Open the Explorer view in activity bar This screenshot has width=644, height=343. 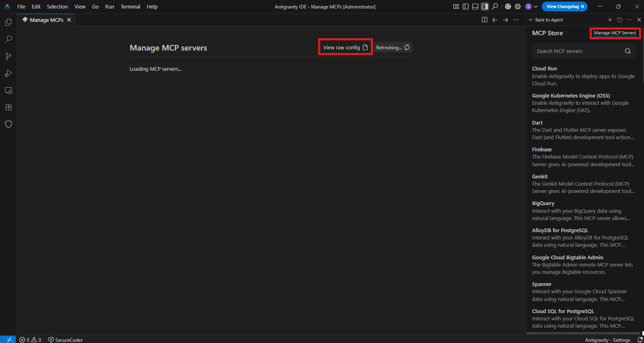click(x=8, y=22)
